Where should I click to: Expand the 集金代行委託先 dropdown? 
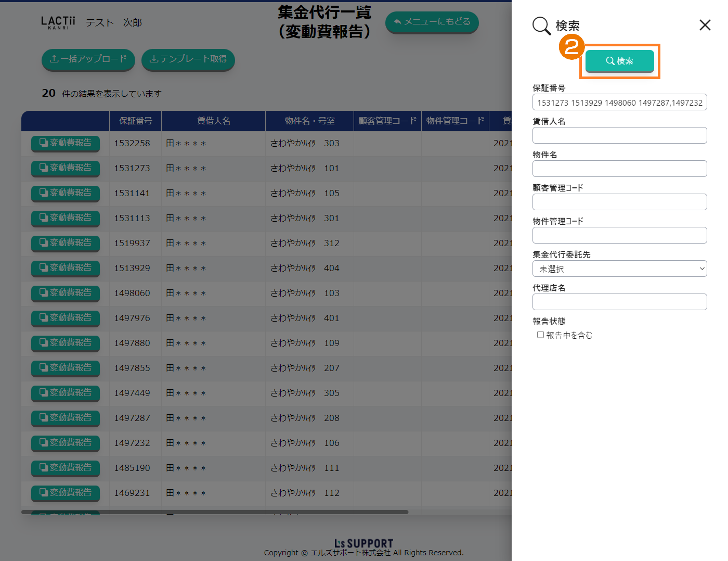[619, 269]
